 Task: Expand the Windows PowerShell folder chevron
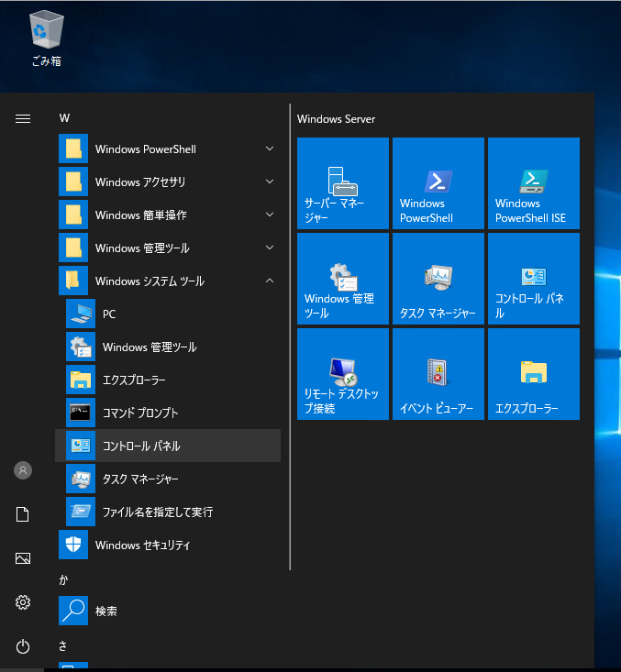point(270,149)
